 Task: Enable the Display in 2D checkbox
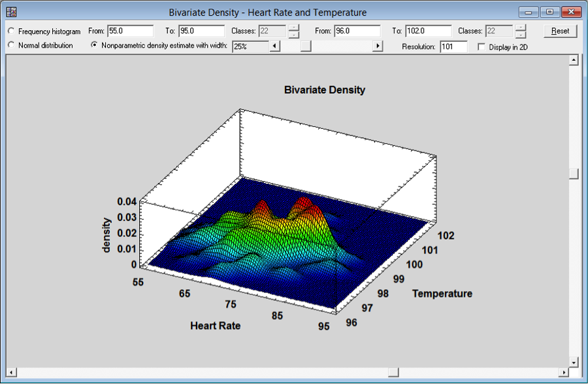(482, 46)
